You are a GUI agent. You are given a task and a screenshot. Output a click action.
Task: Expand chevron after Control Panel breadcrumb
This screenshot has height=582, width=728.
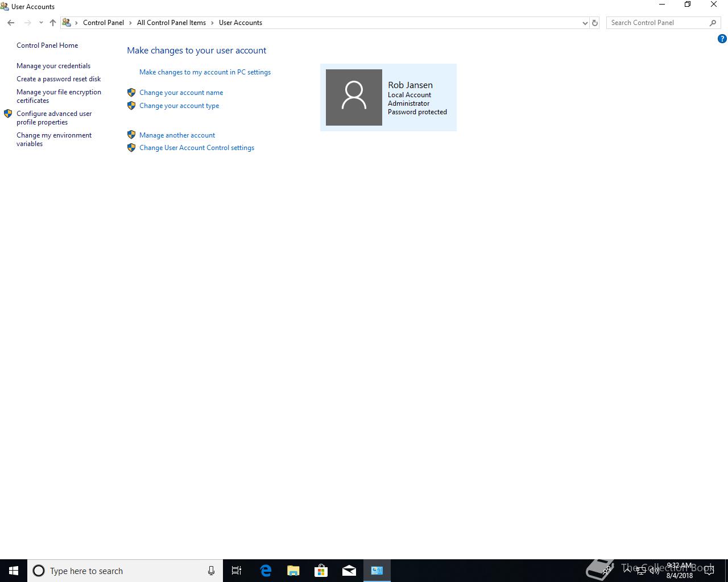pos(130,23)
